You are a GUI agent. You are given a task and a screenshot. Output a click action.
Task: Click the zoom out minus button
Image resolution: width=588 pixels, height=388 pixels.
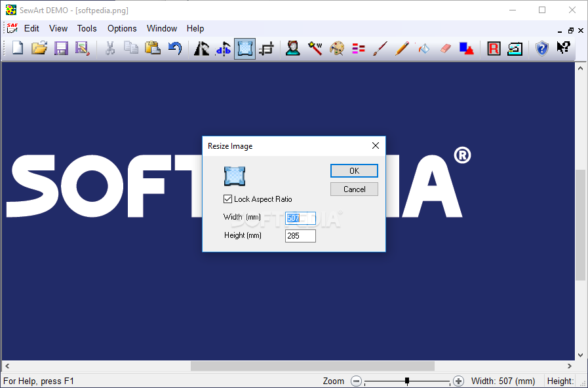click(x=356, y=381)
